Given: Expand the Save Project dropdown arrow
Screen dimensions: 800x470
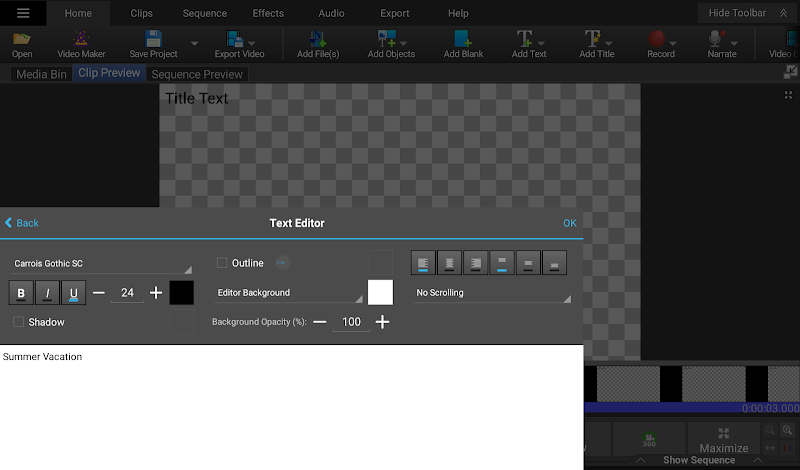Looking at the screenshot, I should point(194,43).
